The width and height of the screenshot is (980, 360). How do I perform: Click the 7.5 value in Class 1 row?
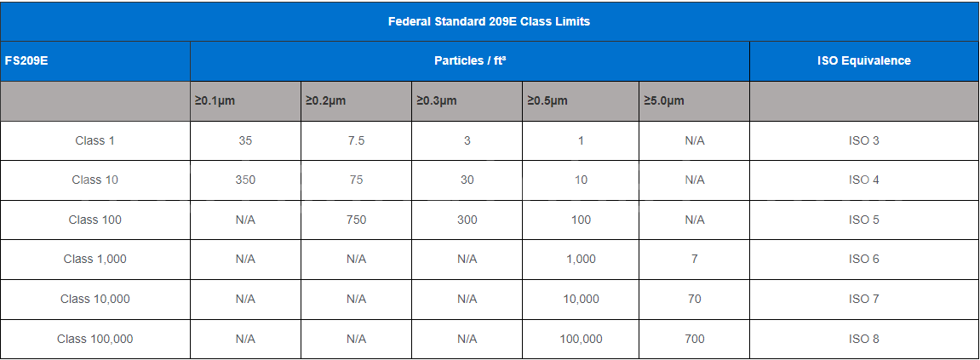(x=356, y=141)
